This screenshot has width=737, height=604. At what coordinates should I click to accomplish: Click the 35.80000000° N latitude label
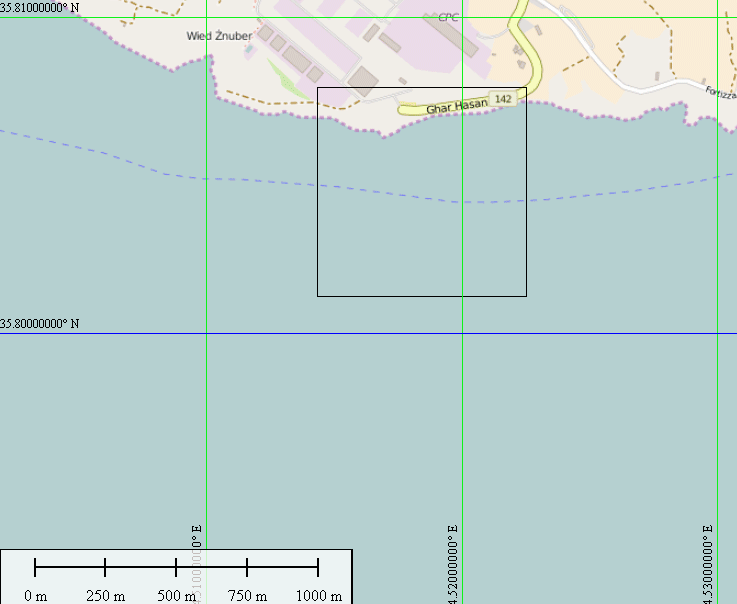40,324
